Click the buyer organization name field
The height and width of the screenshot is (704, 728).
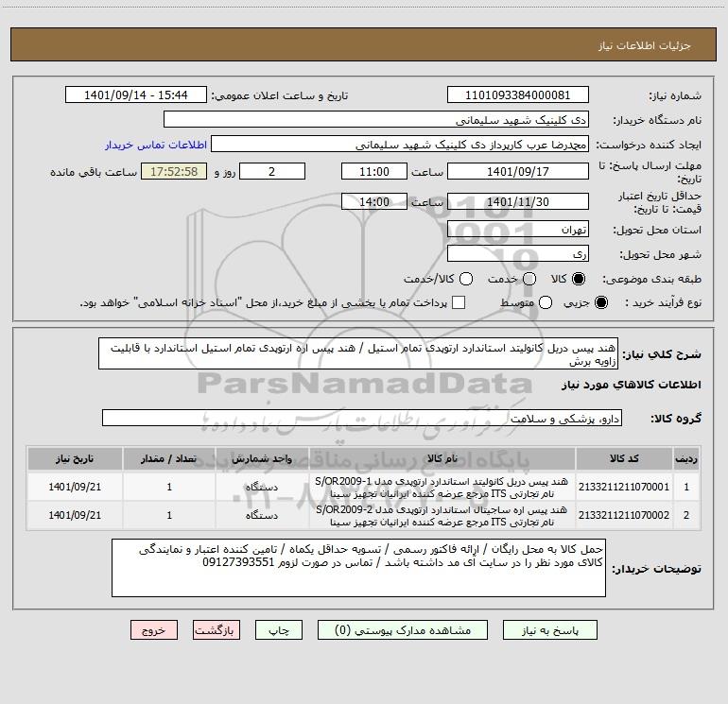click(376, 119)
